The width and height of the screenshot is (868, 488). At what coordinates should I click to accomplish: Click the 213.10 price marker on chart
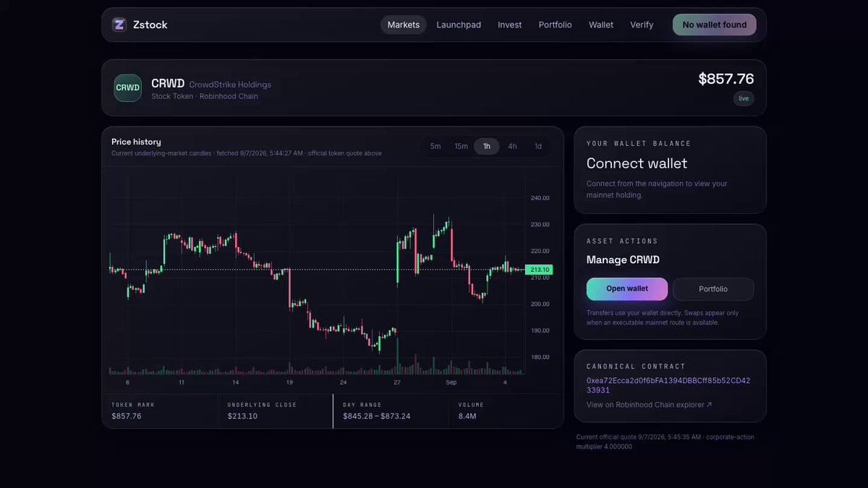(540, 270)
